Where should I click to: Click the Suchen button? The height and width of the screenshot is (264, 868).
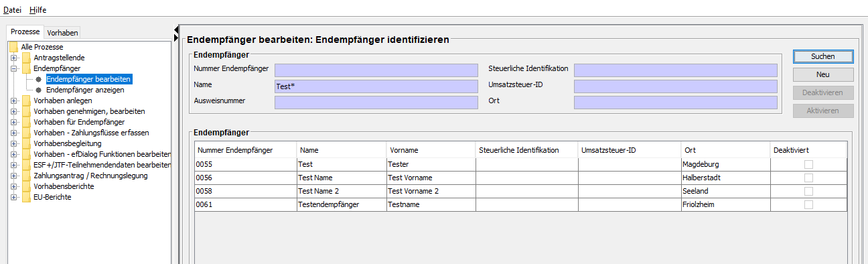(823, 56)
